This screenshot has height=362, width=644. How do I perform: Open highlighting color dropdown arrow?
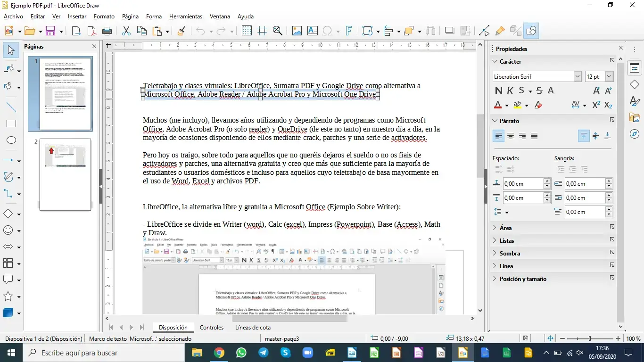[x=527, y=105]
